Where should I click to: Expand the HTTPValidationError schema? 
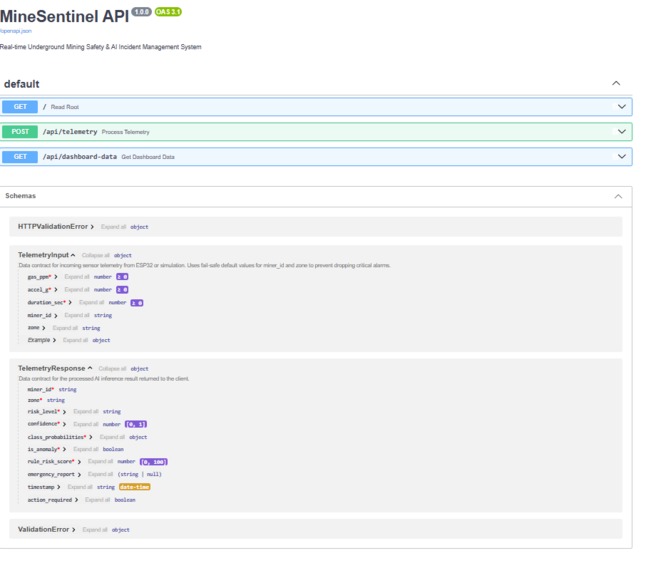(x=92, y=227)
